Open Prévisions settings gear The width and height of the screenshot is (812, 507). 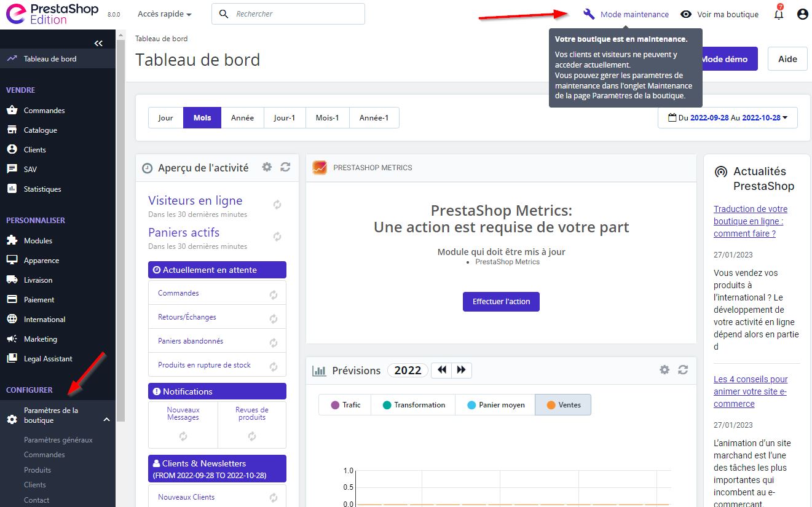(664, 370)
